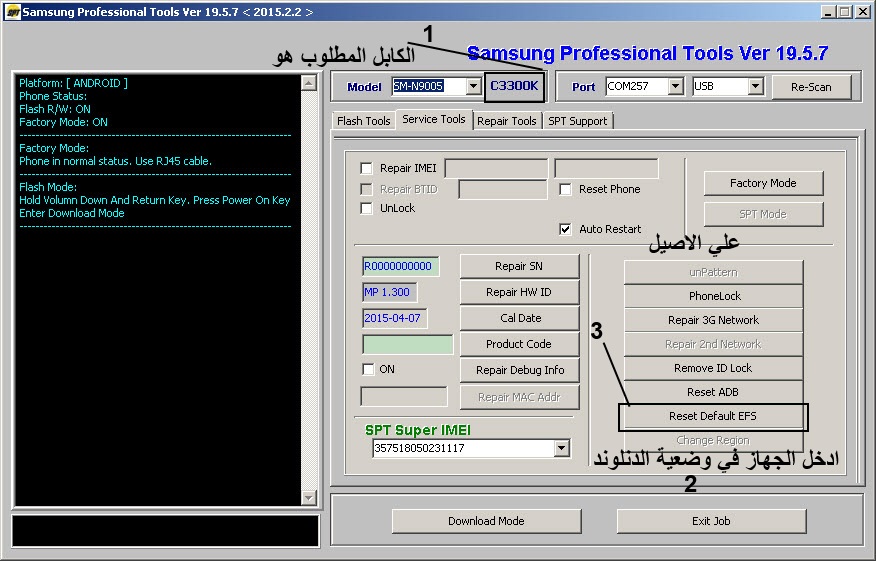The width and height of the screenshot is (876, 561).
Task: Check the Reset Phone option
Action: pyautogui.click(x=565, y=189)
